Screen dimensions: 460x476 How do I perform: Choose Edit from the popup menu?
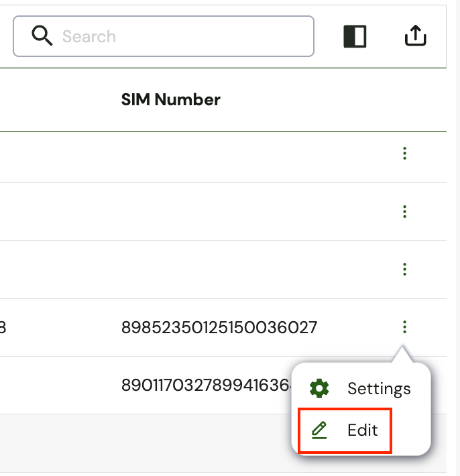point(345,430)
